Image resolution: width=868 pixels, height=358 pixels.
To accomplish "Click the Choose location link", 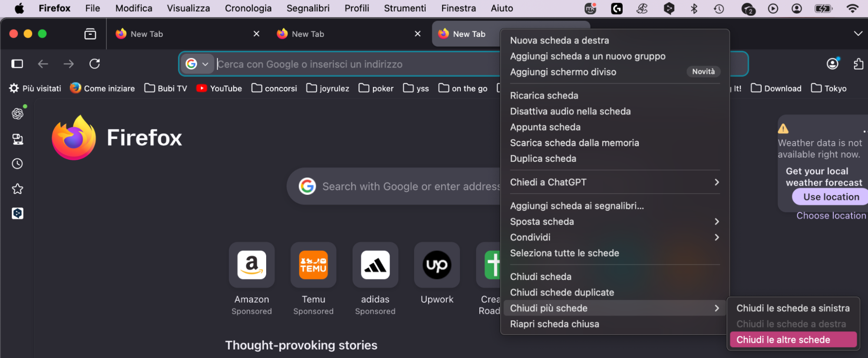I will click(831, 216).
